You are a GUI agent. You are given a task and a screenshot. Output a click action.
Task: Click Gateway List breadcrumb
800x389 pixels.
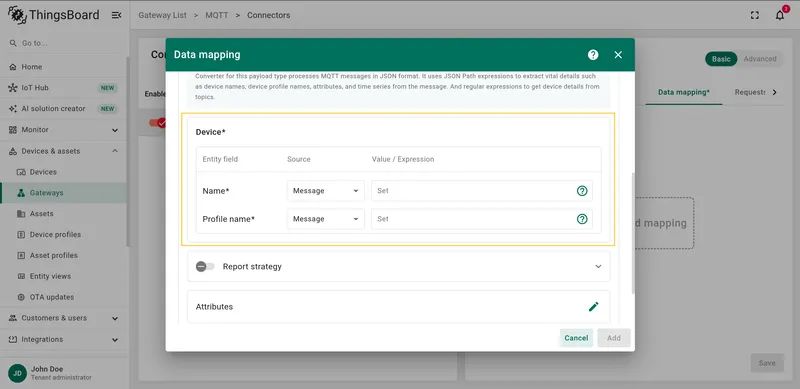(162, 15)
